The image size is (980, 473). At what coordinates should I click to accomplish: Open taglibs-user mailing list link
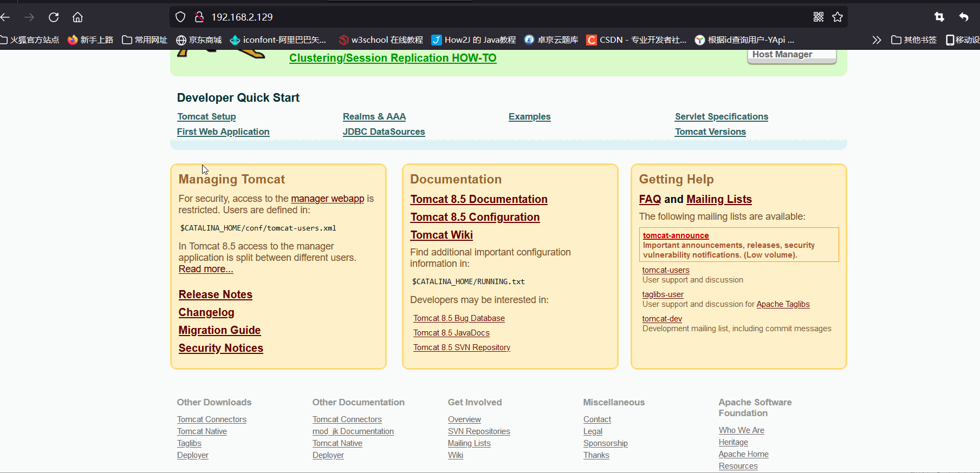(x=663, y=294)
